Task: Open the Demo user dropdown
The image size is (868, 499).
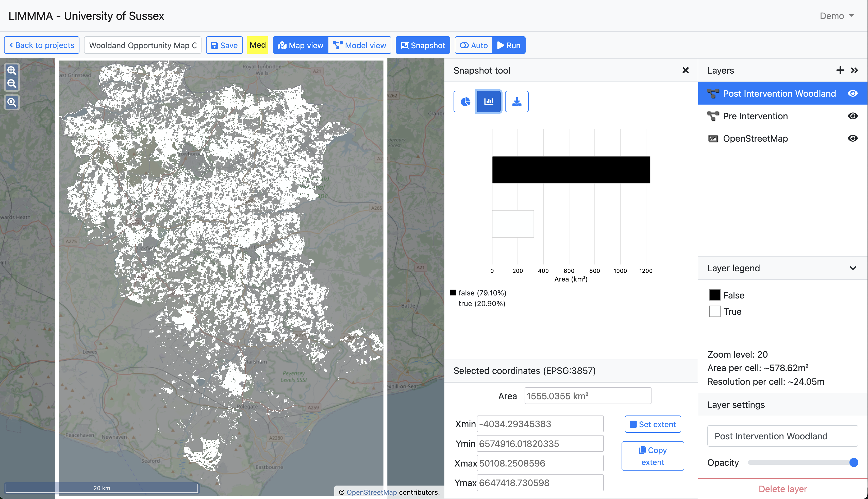Action: pyautogui.click(x=836, y=16)
